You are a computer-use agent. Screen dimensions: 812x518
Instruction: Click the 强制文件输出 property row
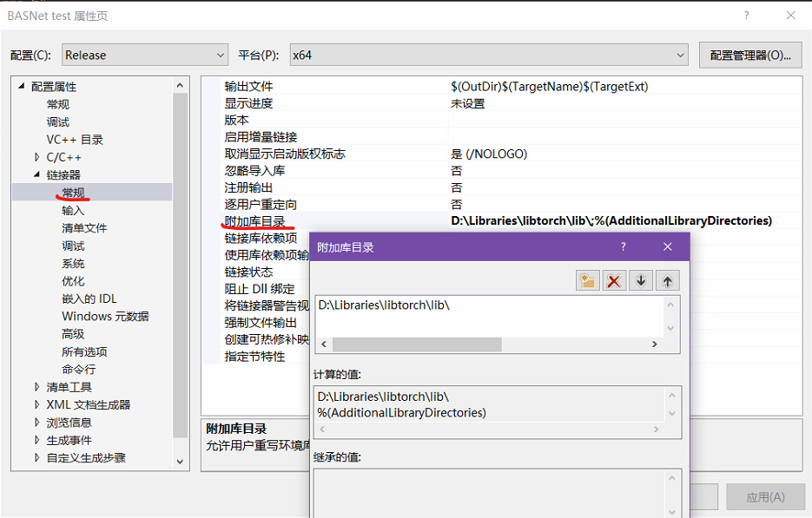pos(261,323)
